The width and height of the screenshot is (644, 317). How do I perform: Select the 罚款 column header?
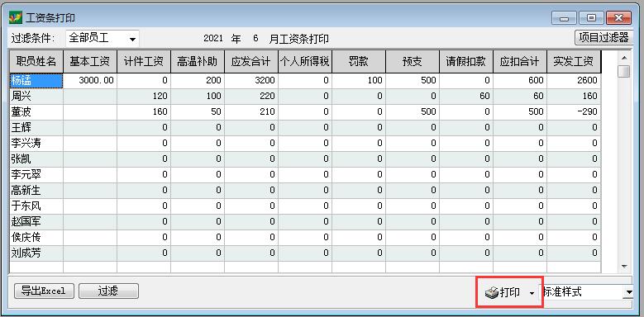click(x=359, y=62)
